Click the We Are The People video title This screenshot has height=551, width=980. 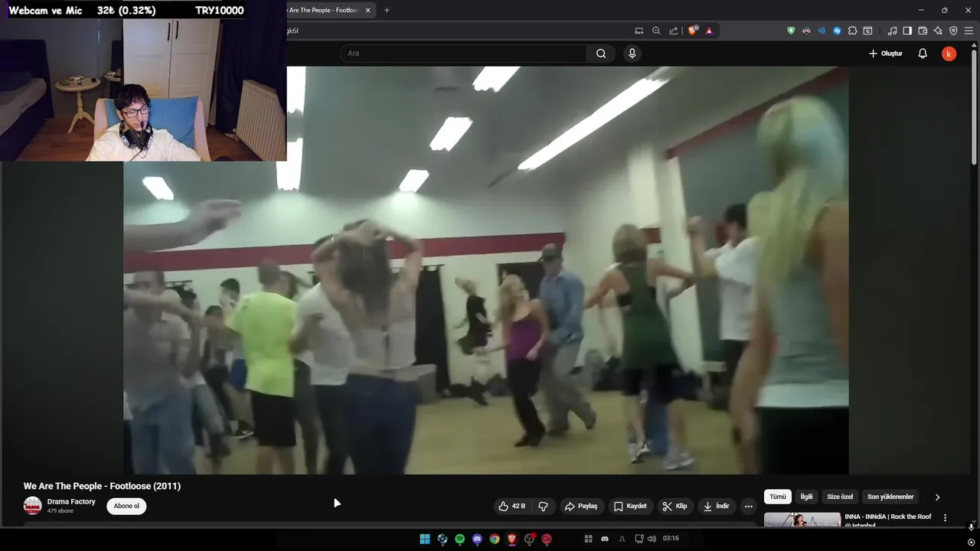[102, 486]
